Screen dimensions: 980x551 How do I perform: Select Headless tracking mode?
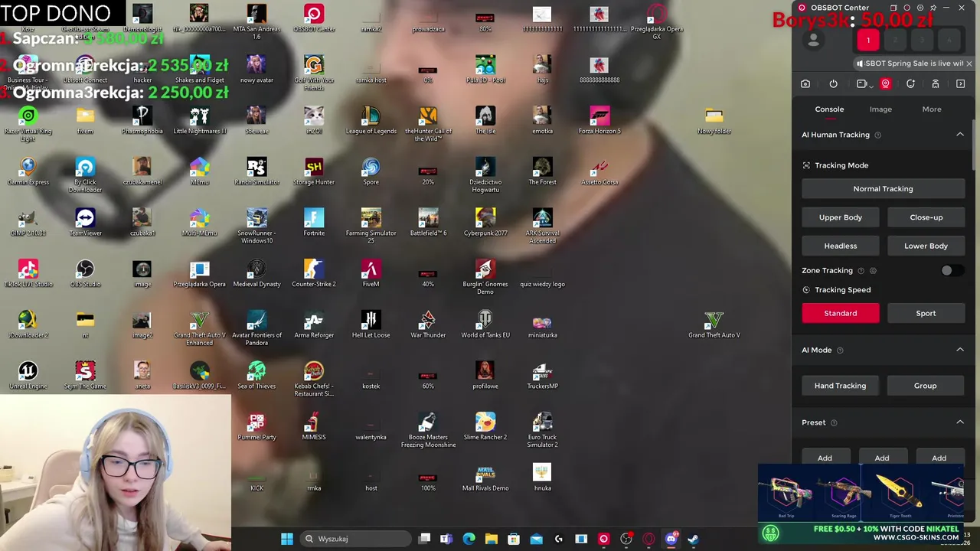coord(840,246)
